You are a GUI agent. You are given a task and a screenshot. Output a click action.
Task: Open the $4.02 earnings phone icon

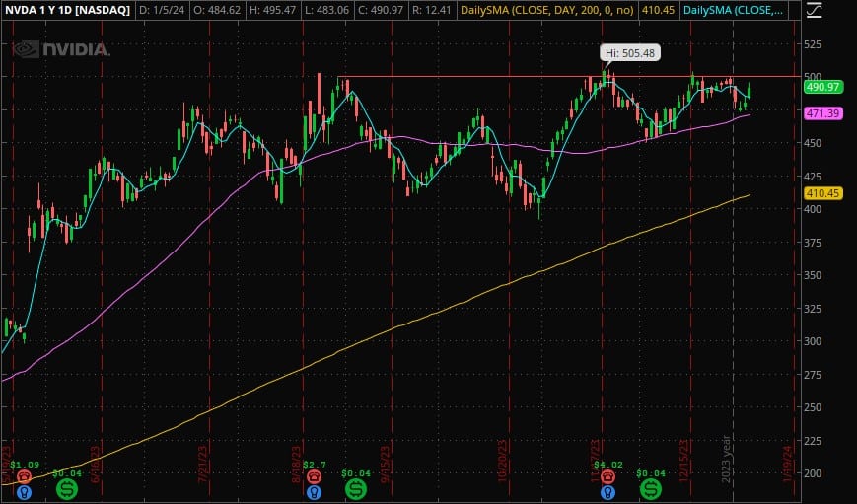click(607, 476)
